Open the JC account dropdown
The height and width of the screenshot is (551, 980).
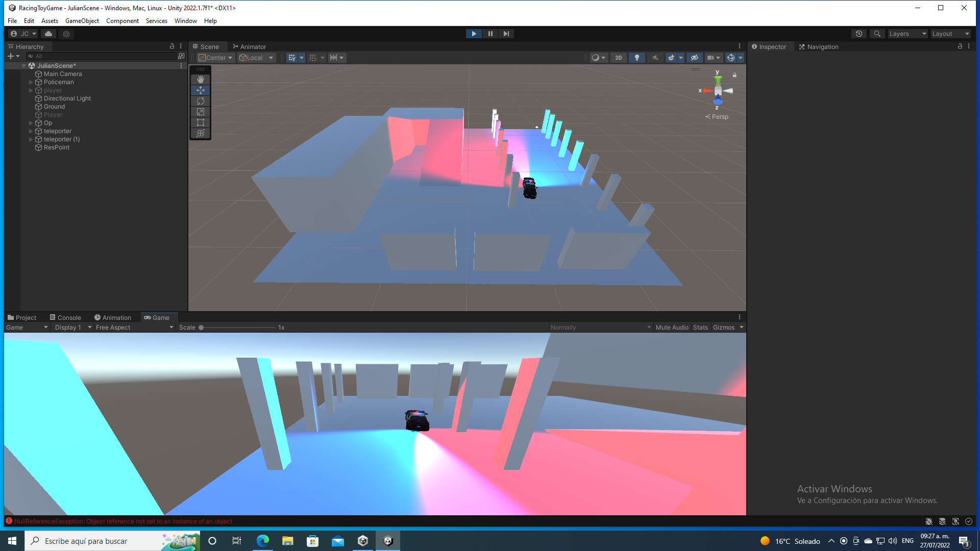23,34
